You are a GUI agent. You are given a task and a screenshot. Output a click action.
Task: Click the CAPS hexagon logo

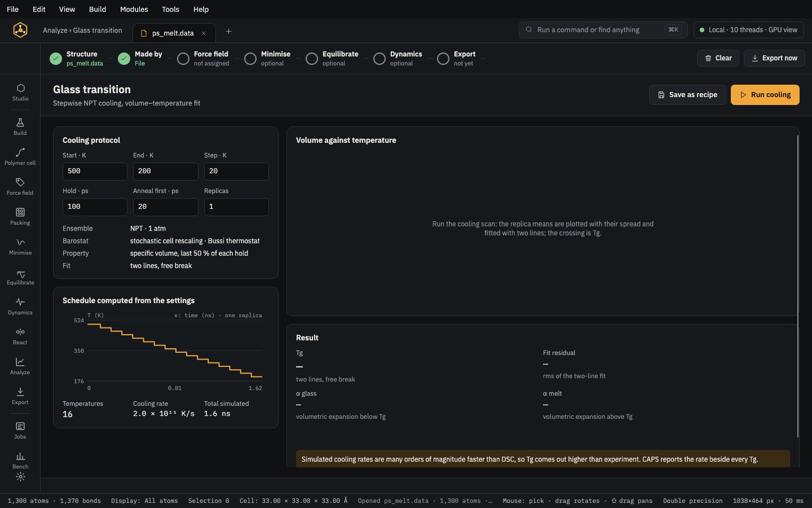tap(20, 30)
